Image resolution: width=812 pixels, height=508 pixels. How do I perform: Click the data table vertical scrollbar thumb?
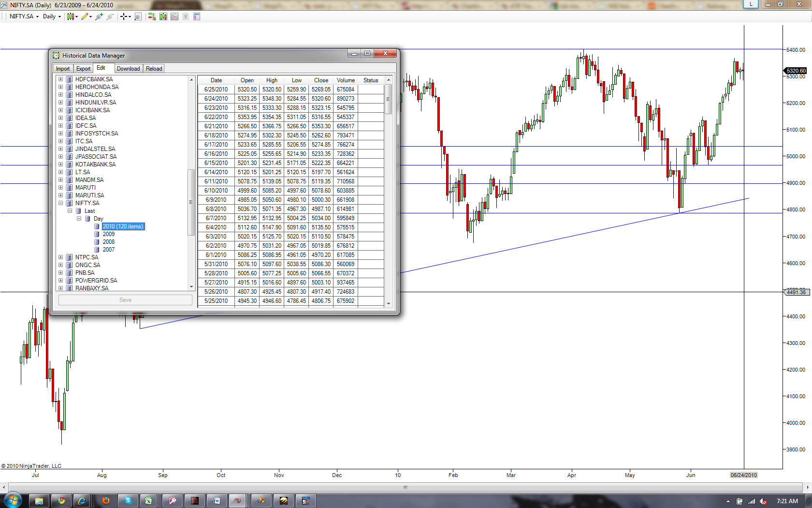pyautogui.click(x=388, y=99)
